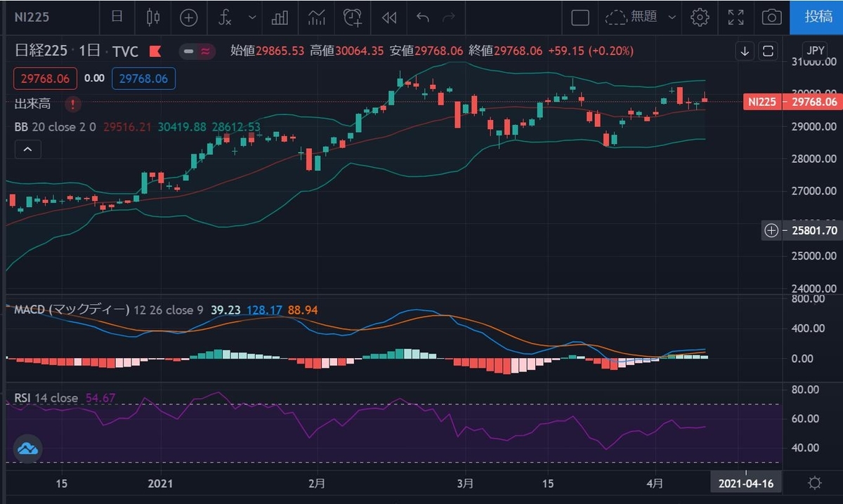Save layout via the cloud icon
The width and height of the screenshot is (843, 504).
click(x=616, y=18)
